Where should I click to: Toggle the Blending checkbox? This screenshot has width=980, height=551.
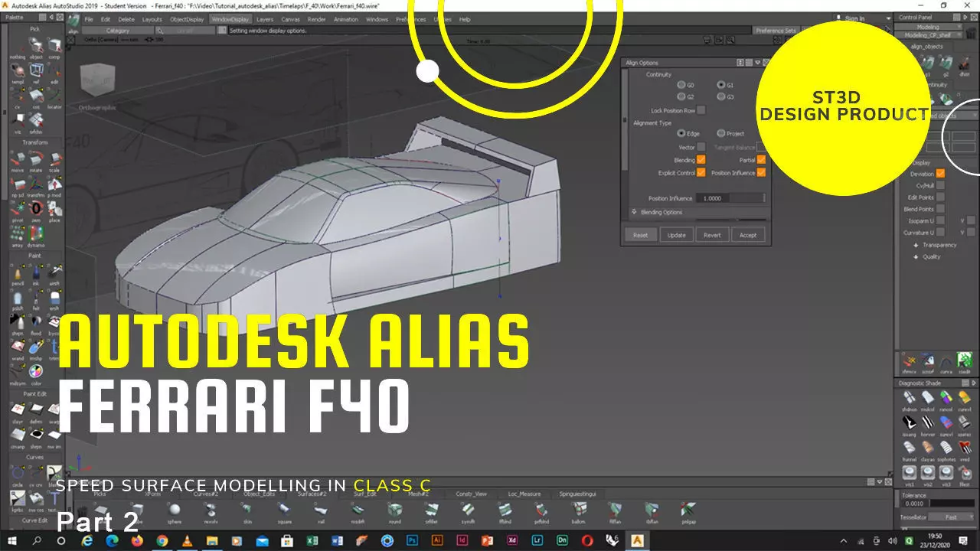coord(701,160)
